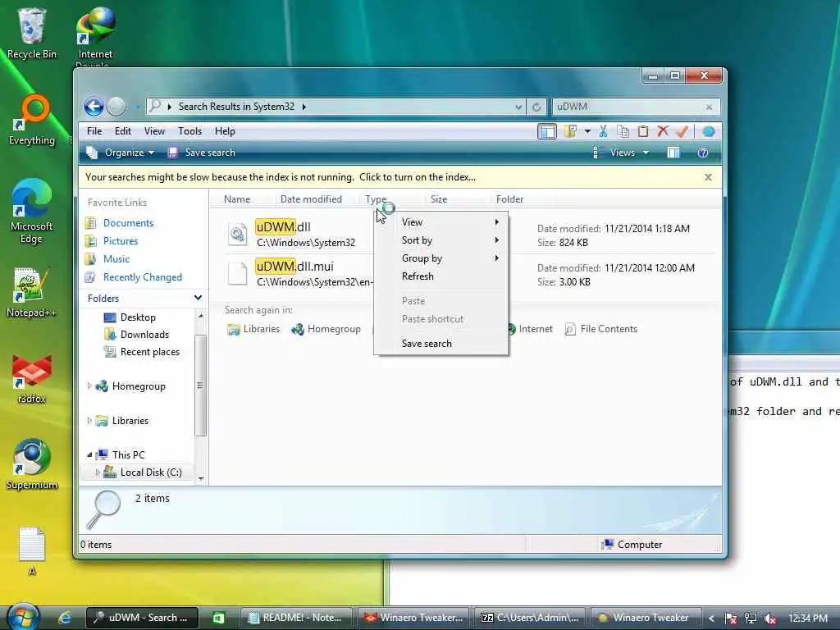
Task: Expand the Libraries tree node
Action: coord(89,421)
